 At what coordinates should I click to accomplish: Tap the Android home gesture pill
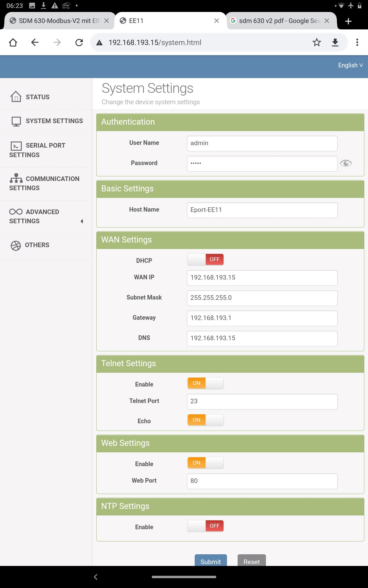(184, 577)
